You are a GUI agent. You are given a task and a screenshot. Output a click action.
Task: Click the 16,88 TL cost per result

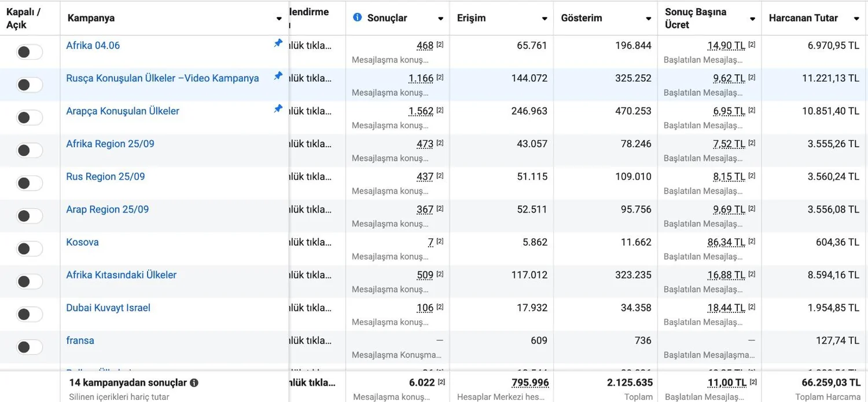[726, 275]
